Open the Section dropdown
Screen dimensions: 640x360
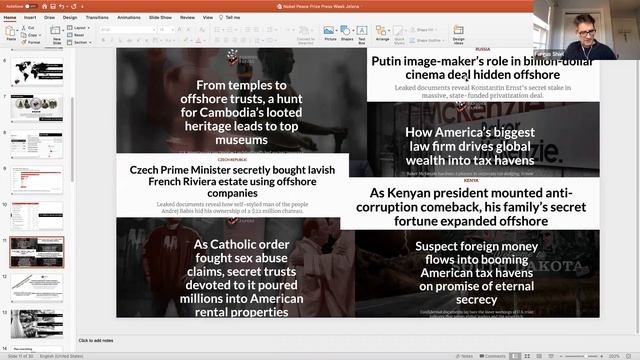[x=79, y=42]
